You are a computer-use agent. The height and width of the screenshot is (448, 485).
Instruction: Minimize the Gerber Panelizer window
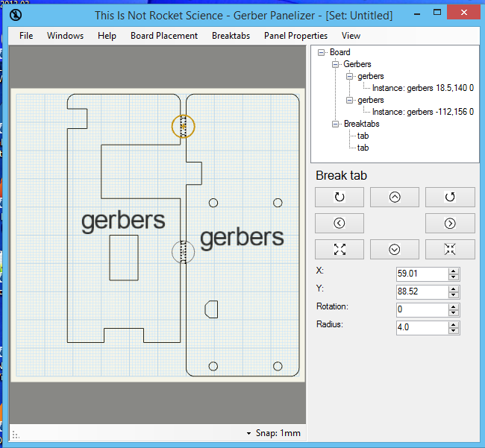[x=417, y=13]
